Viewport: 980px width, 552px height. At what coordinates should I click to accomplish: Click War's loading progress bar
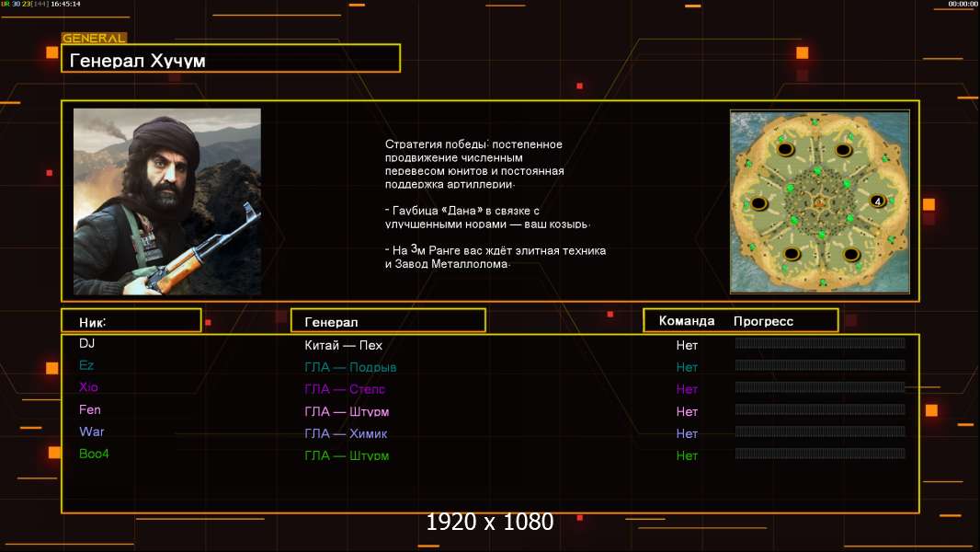[x=820, y=431]
